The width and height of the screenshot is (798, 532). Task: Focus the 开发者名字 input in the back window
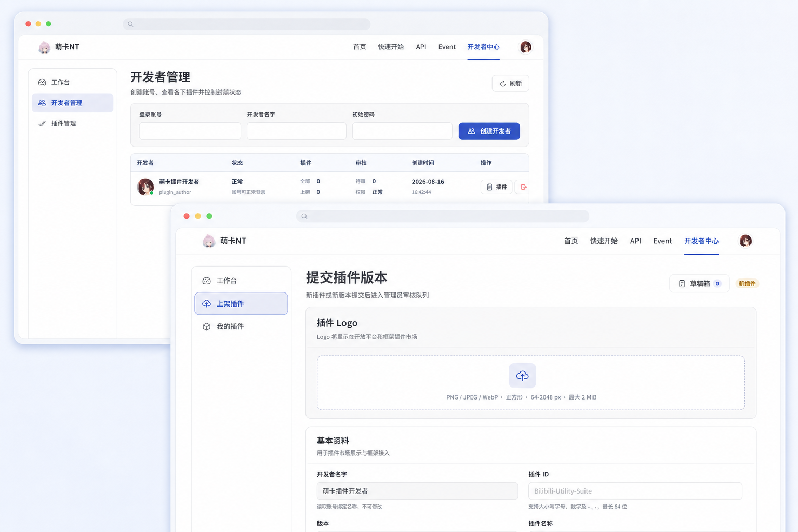pos(297,131)
